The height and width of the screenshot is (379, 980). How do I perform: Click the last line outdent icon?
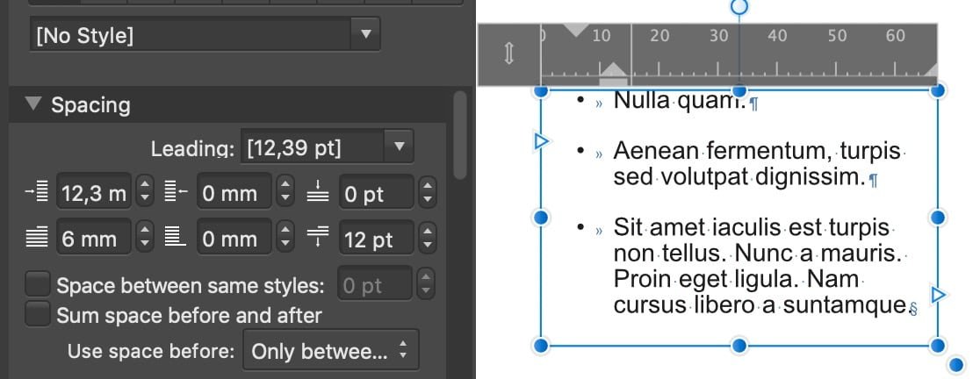[x=177, y=238]
